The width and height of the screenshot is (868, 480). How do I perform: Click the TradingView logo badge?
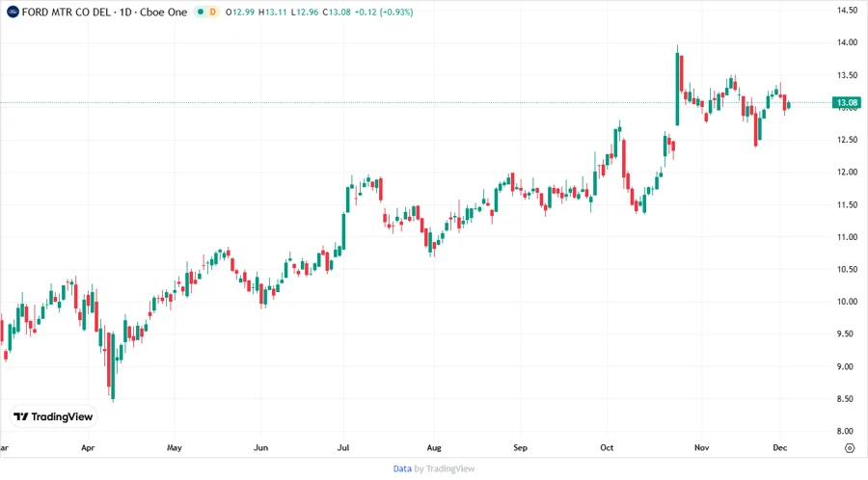pos(53,416)
